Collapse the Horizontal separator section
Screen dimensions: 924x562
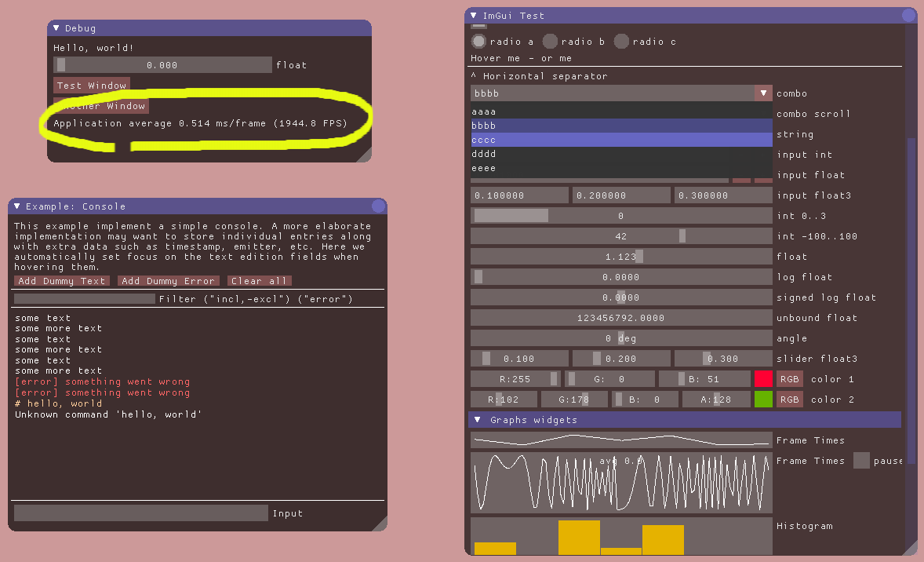click(x=474, y=76)
